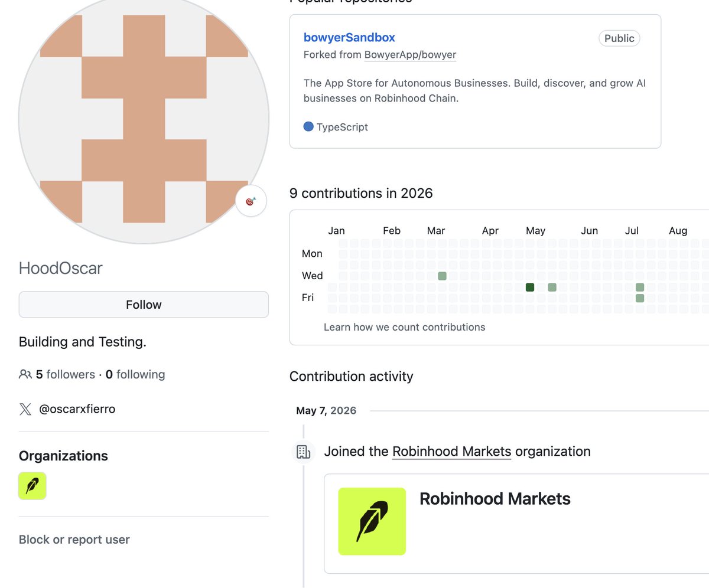
Task: Click the dart status emoji badge on avatar
Action: [x=251, y=201]
